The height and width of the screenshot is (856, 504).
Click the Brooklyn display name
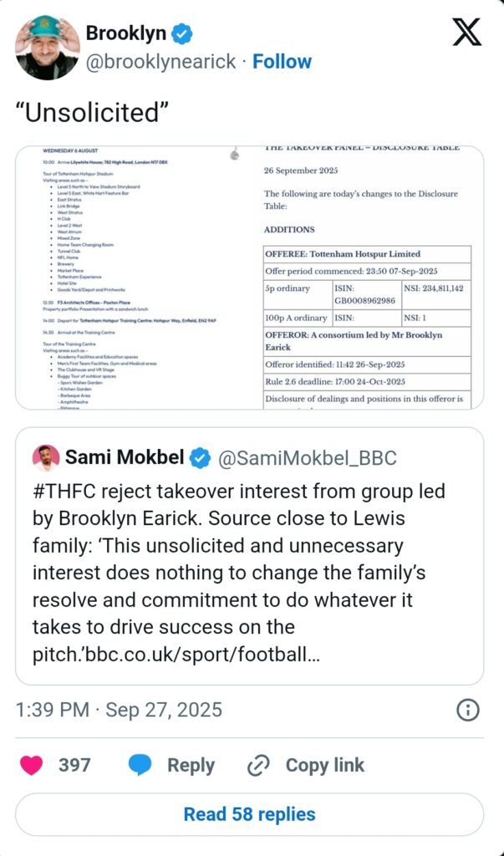point(125,33)
